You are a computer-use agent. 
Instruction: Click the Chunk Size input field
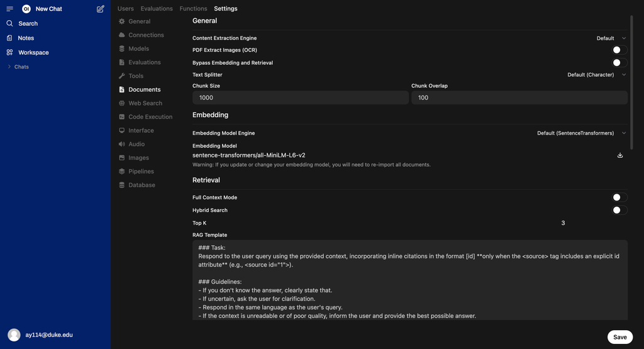pos(300,97)
